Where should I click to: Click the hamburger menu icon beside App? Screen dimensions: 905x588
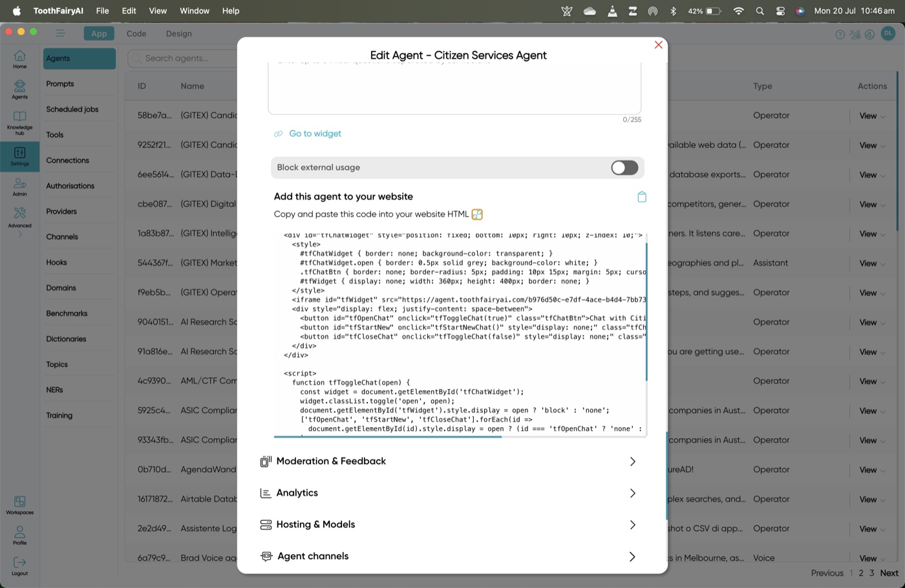60,34
